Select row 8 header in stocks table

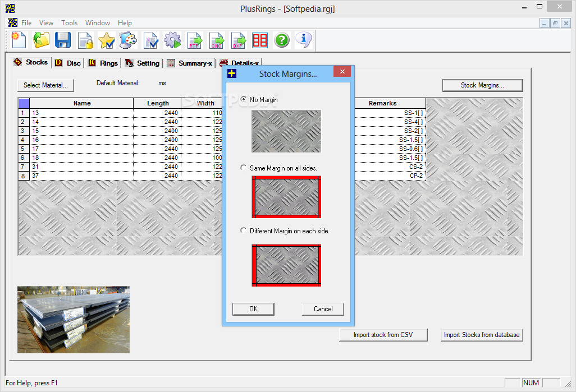coord(24,176)
